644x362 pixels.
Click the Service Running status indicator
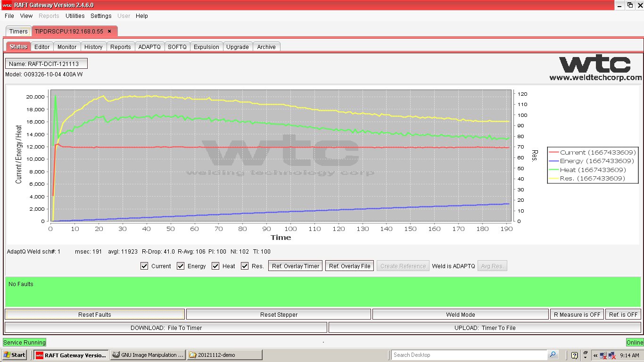pyautogui.click(x=25, y=343)
